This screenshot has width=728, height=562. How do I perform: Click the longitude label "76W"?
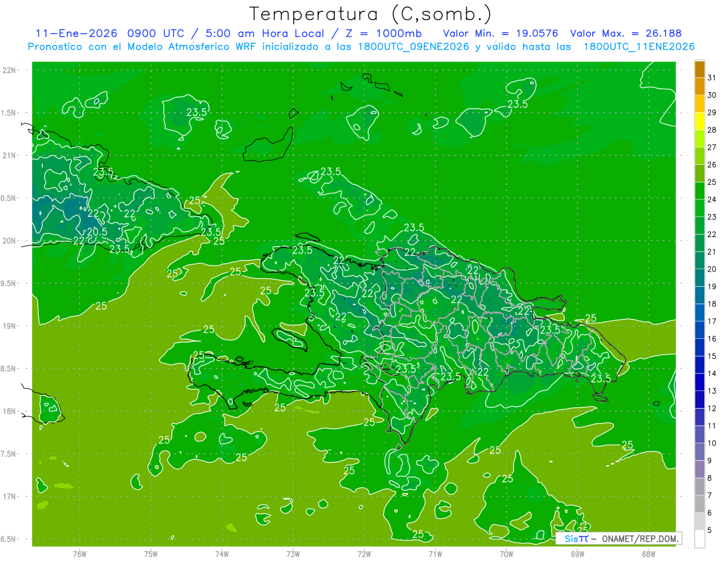79,554
